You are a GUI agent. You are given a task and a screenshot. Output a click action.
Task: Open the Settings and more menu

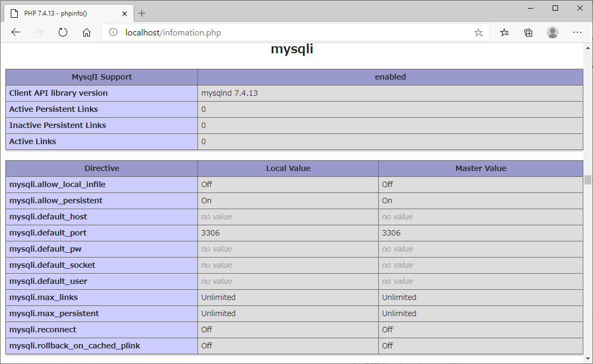click(577, 32)
